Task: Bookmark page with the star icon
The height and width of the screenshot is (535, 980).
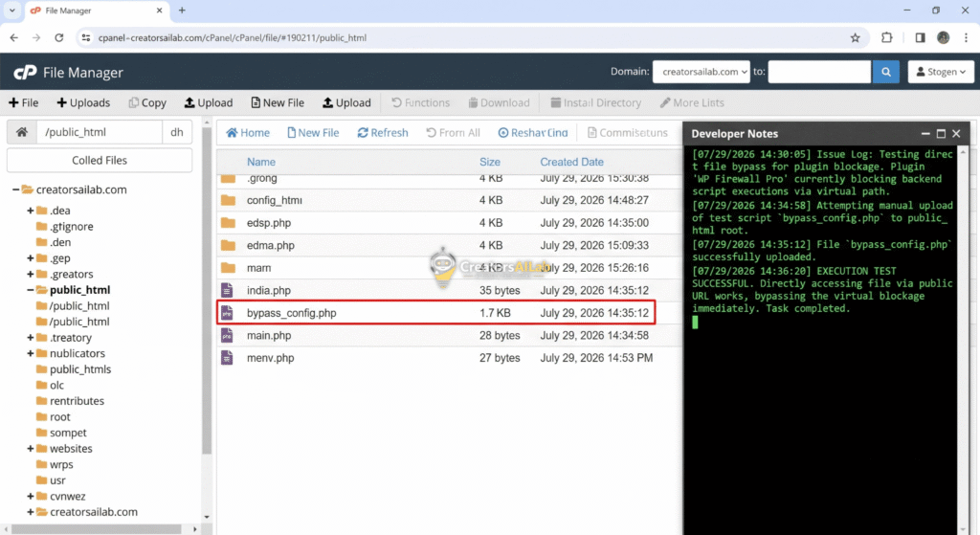Action: pyautogui.click(x=855, y=38)
